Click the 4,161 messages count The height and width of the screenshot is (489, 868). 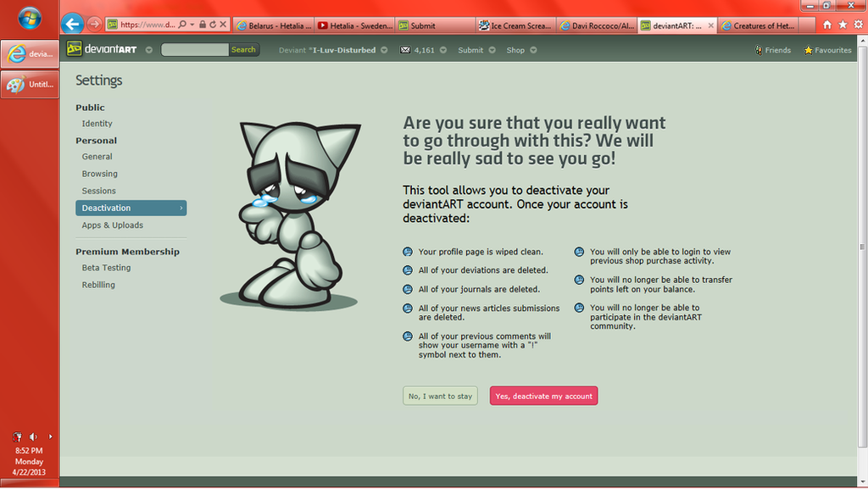pos(424,50)
